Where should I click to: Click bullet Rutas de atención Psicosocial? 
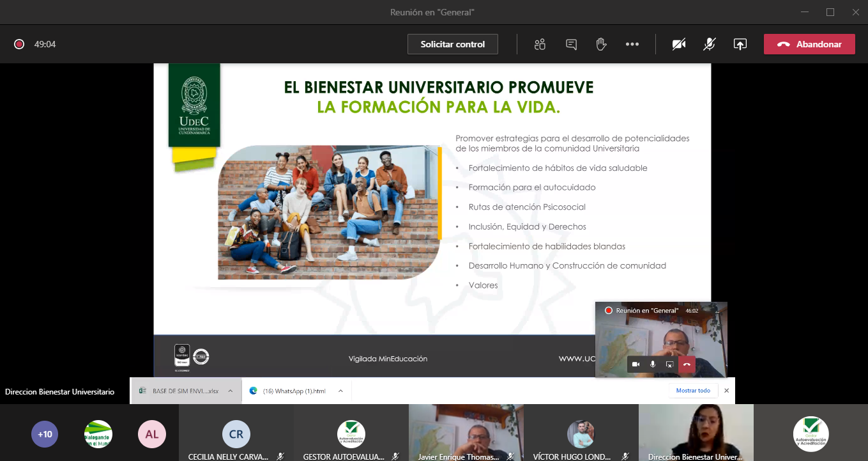(x=527, y=207)
